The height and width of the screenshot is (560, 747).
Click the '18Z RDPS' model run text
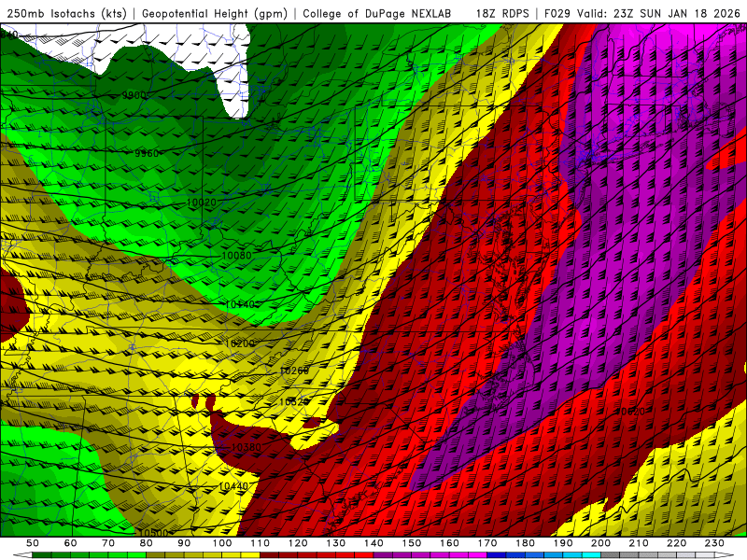tap(502, 14)
